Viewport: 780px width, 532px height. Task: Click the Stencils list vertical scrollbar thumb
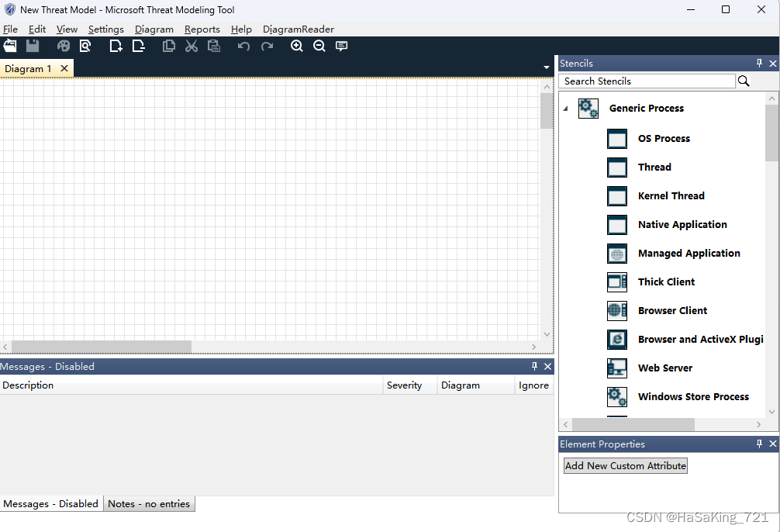pos(771,133)
